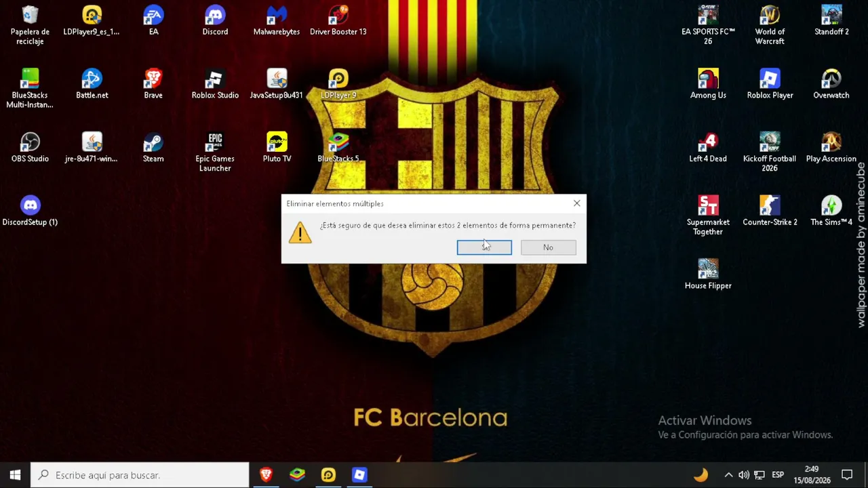Select the Epic Games Launcher icon
The image size is (868, 488).
215,152
